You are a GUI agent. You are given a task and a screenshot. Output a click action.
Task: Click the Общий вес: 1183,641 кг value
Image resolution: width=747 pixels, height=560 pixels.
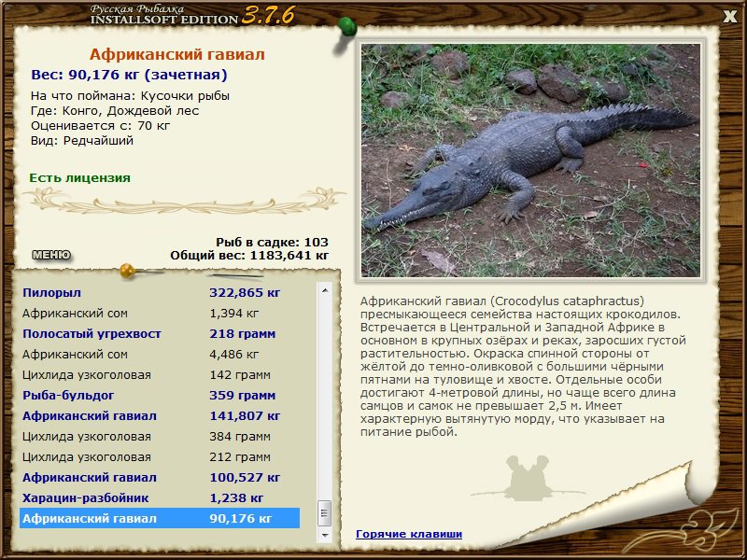point(249,255)
